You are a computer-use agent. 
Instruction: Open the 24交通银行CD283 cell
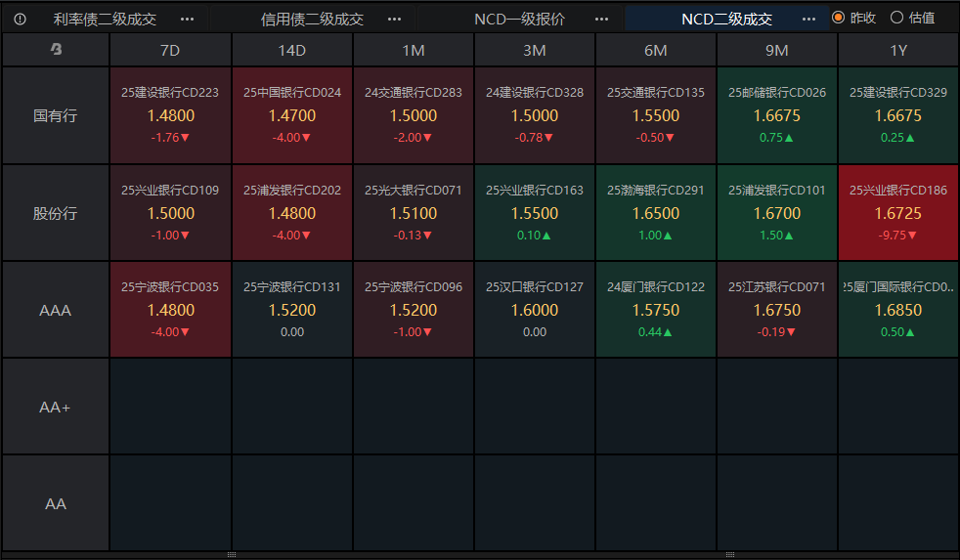tap(414, 115)
